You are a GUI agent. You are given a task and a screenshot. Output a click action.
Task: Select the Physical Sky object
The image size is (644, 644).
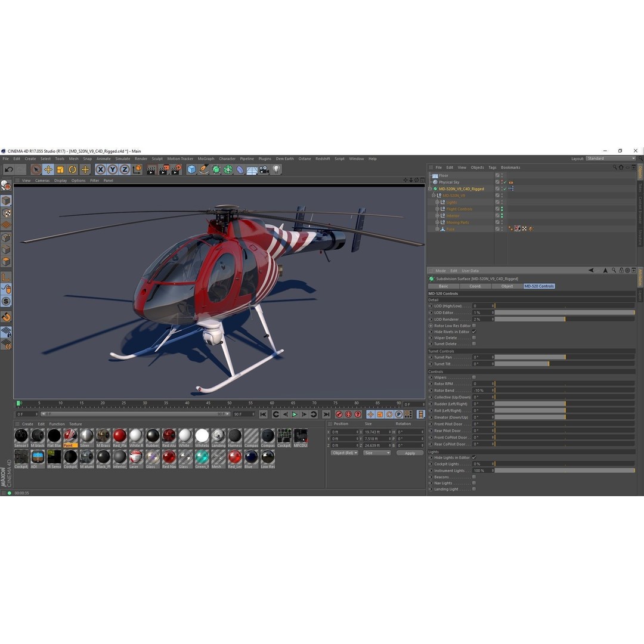click(x=449, y=182)
